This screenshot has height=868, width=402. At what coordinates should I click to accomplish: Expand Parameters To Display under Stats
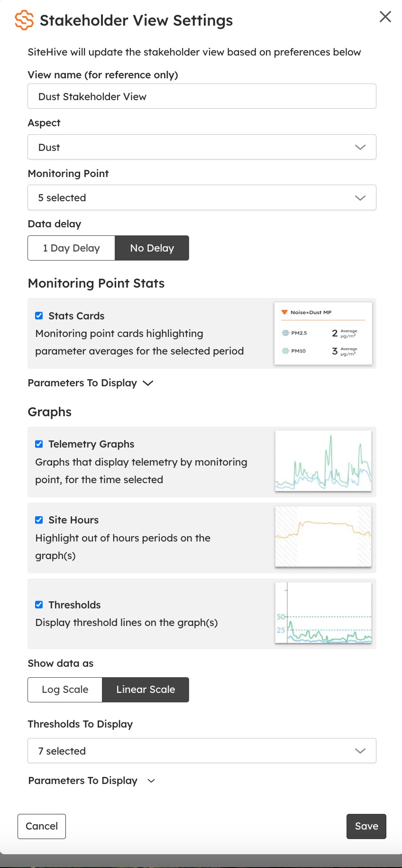pyautogui.click(x=90, y=383)
